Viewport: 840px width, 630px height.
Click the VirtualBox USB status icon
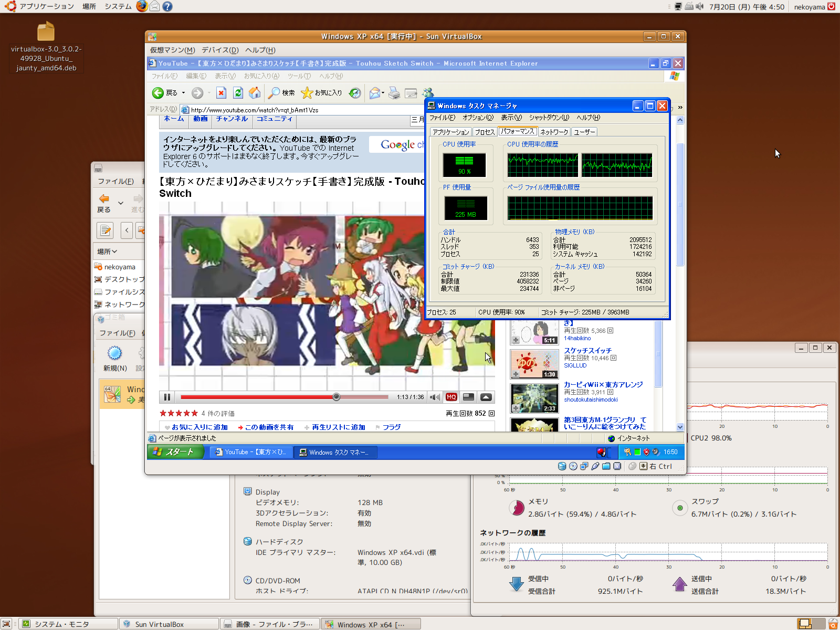(595, 466)
